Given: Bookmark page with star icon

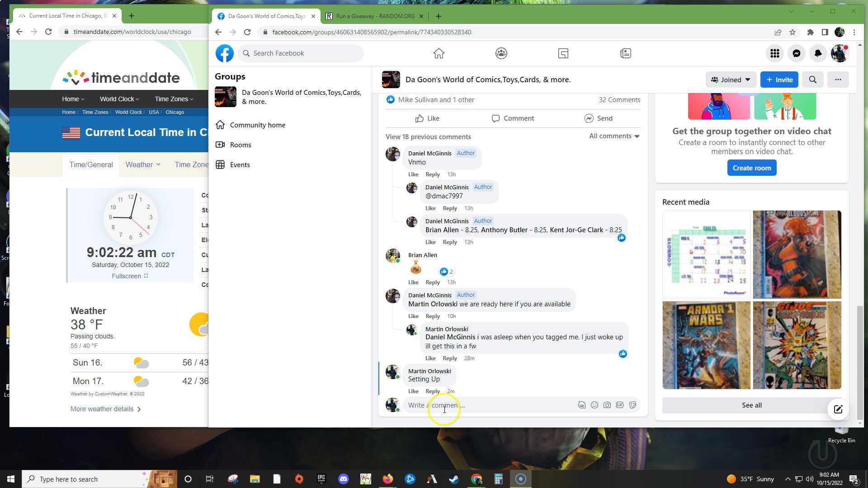Looking at the screenshot, I should click(x=792, y=32).
